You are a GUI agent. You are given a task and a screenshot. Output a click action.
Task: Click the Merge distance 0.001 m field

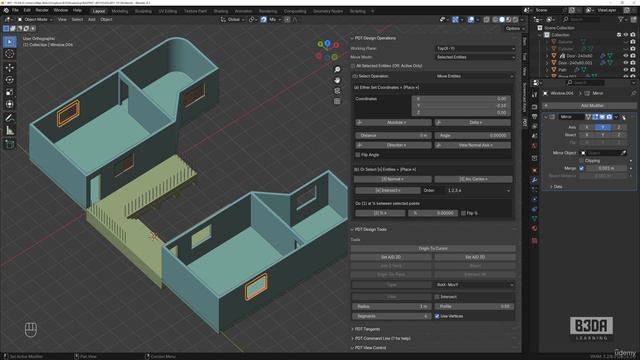pyautogui.click(x=607, y=168)
